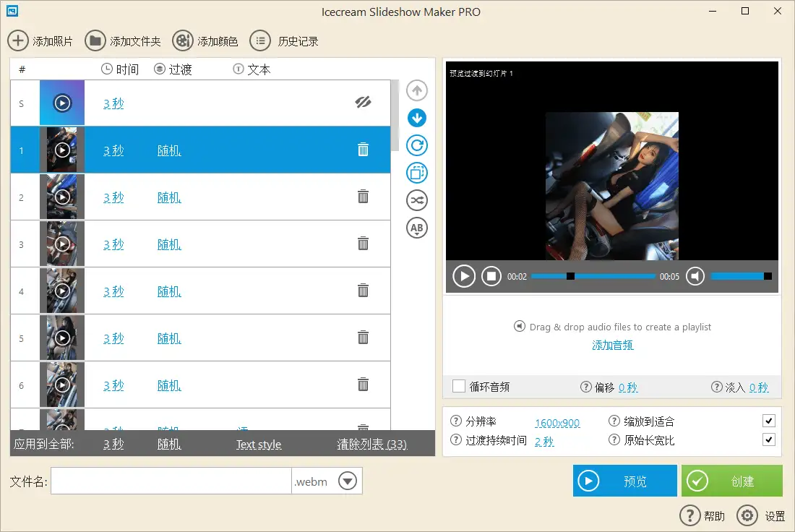The width and height of the screenshot is (795, 532).
Task: Click the help icon next to 淡入
Action: point(716,387)
